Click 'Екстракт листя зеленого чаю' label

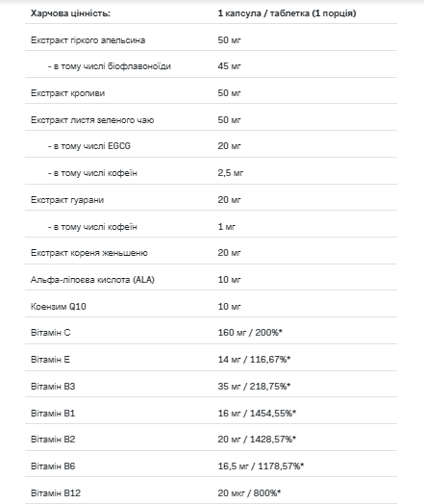pyautogui.click(x=92, y=120)
